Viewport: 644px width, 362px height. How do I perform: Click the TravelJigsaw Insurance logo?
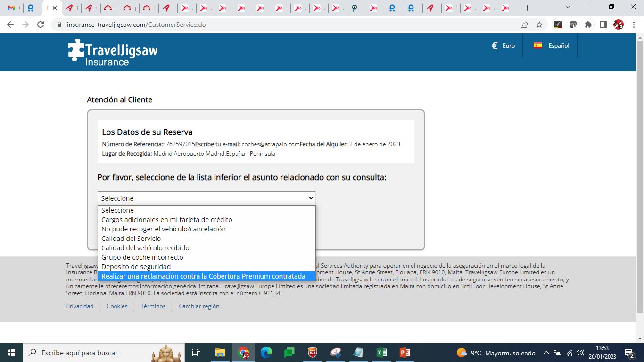(113, 53)
